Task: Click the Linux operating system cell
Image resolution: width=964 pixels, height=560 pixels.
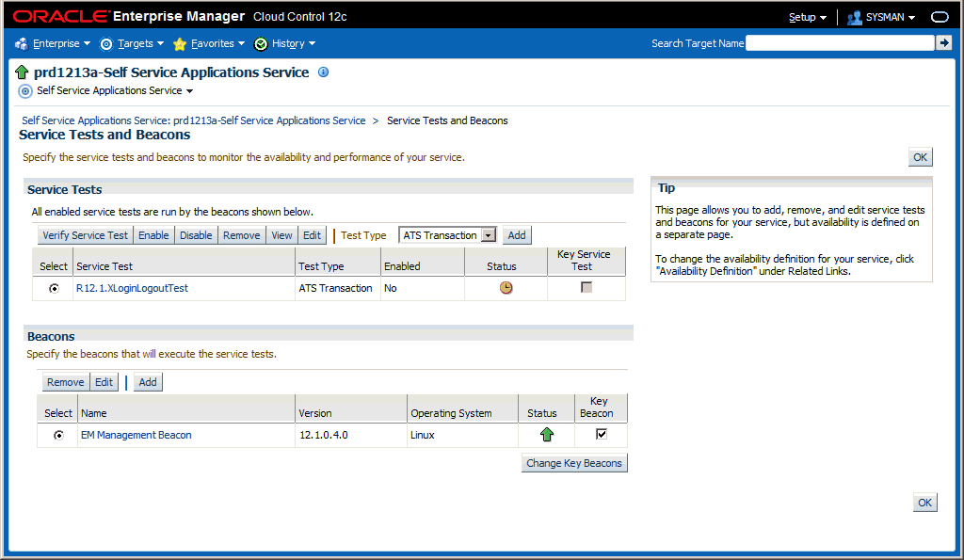Action: coord(462,435)
